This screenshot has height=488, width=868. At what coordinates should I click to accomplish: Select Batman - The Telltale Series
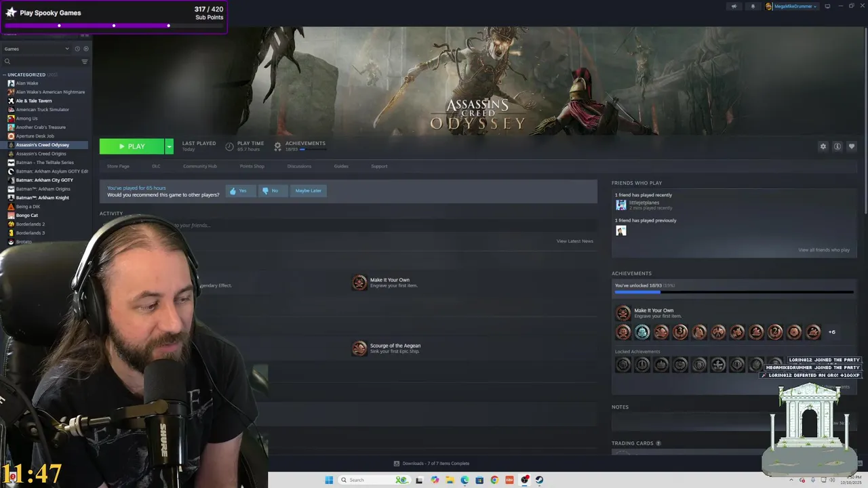coord(45,163)
